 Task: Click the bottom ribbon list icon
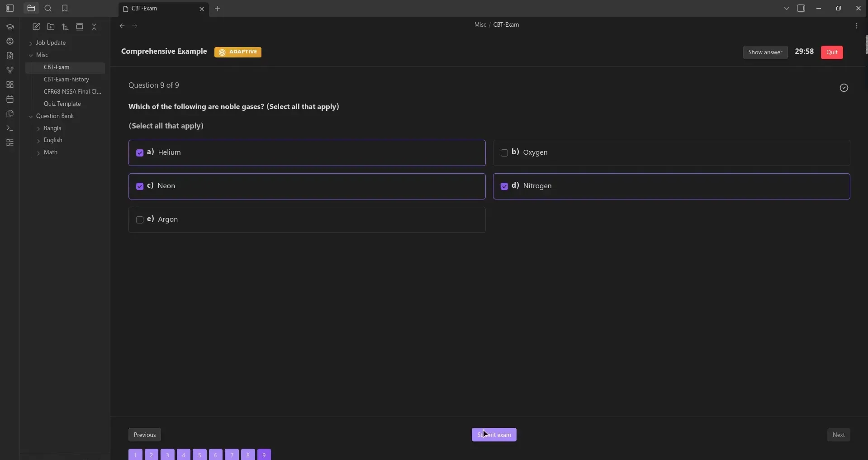(x=10, y=142)
